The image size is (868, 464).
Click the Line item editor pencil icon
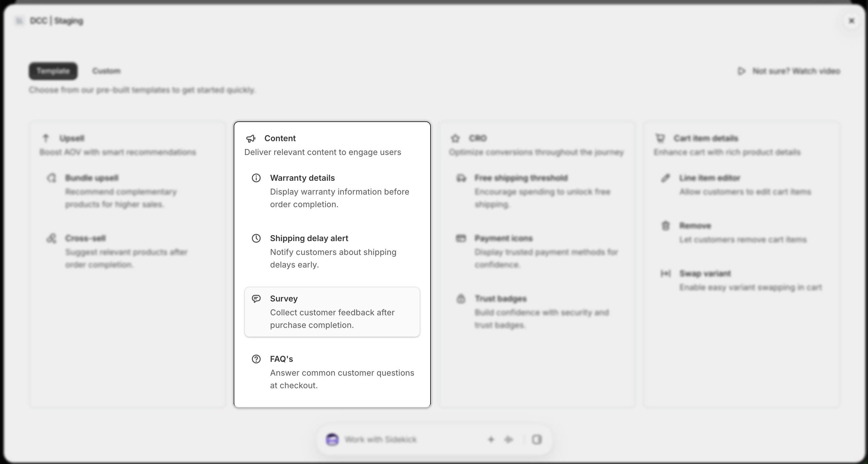click(665, 178)
